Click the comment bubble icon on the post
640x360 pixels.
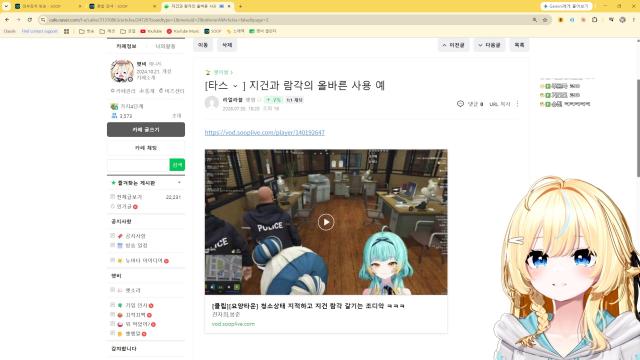click(x=460, y=104)
